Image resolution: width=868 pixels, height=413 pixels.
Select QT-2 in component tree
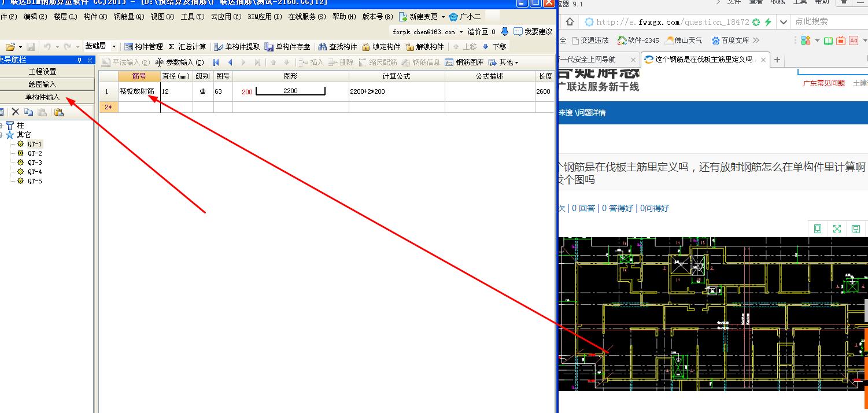pos(35,153)
